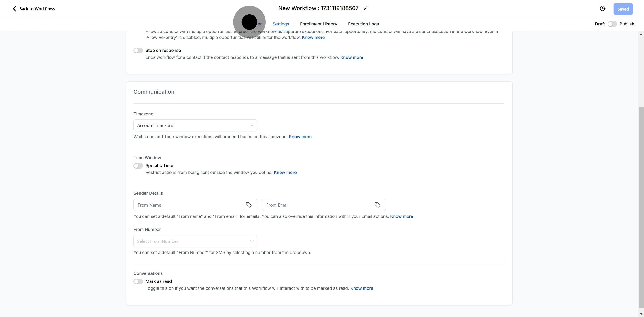Open Know more link for Specific Time

pyautogui.click(x=285, y=173)
